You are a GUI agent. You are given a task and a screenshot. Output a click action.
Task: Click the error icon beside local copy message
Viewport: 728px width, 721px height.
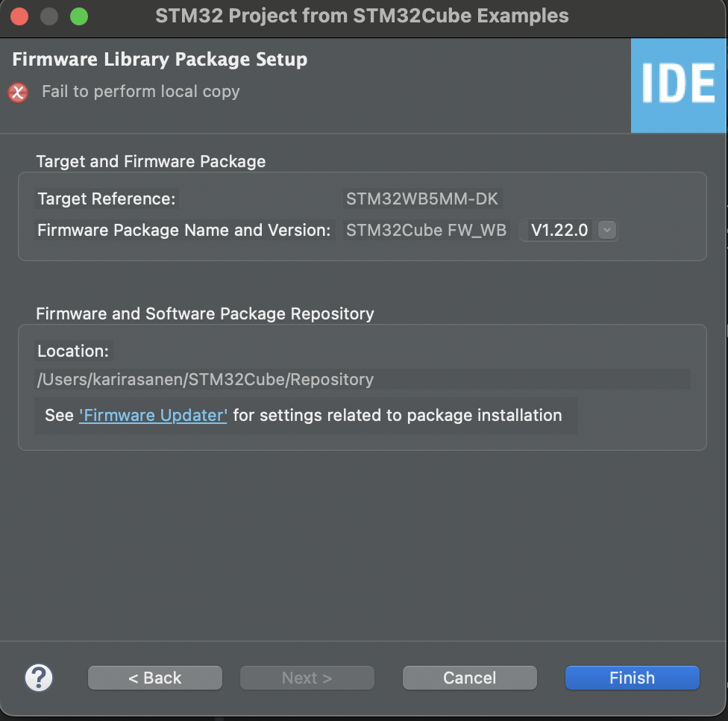coord(18,92)
